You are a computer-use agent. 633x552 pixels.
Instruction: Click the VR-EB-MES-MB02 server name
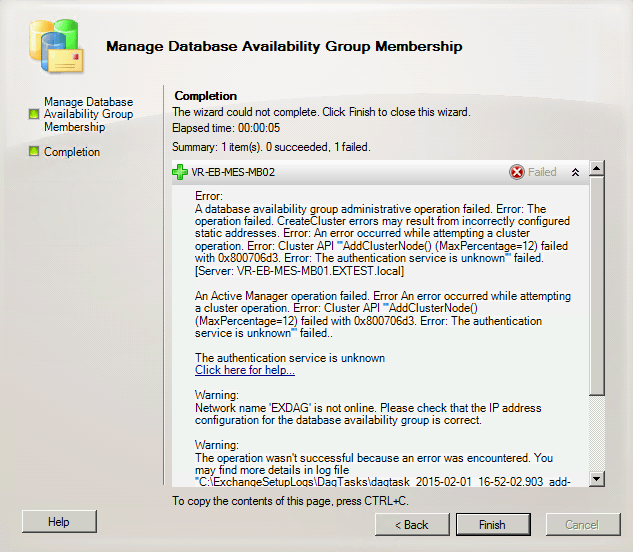point(233,172)
